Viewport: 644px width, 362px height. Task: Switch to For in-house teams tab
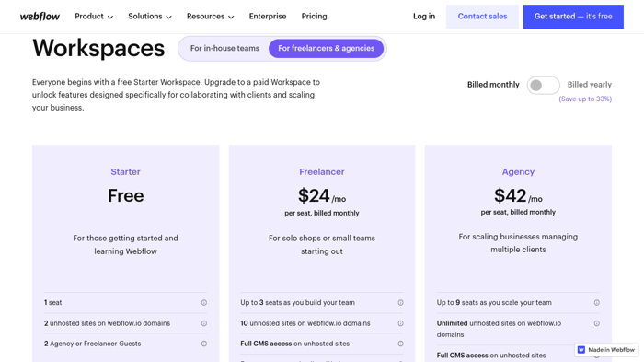(x=224, y=49)
